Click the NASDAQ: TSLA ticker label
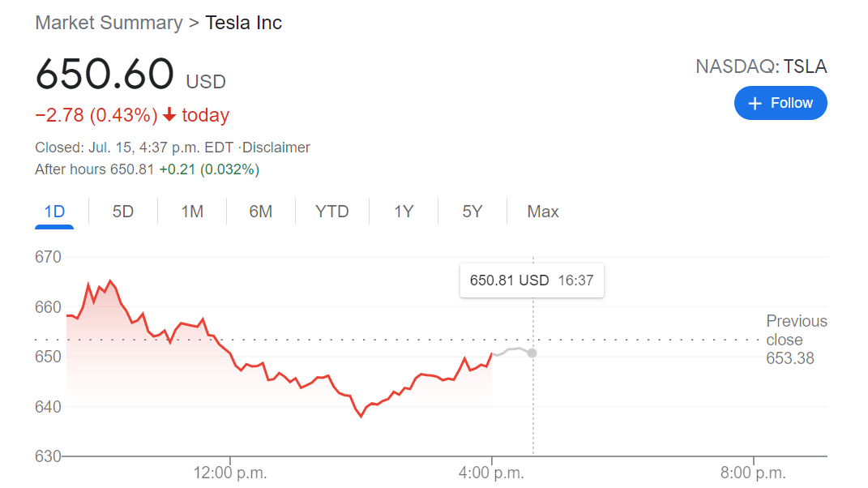This screenshot has height=488, width=868. pyautogui.click(x=761, y=67)
